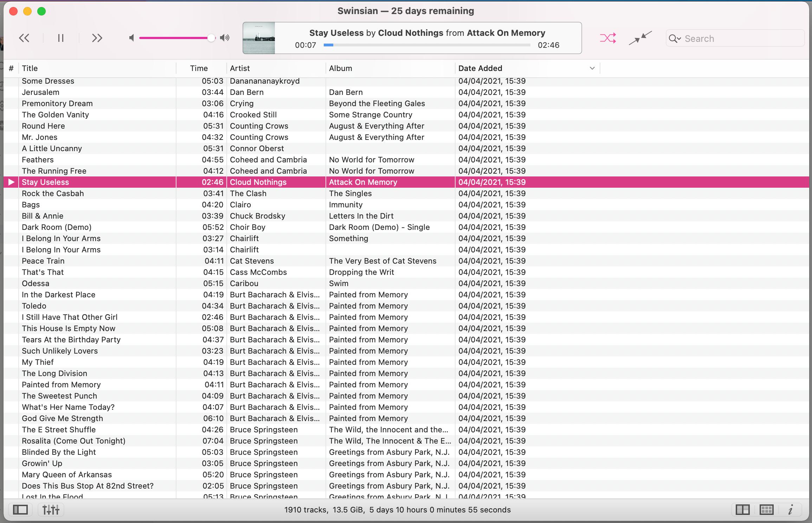The height and width of the screenshot is (523, 812).
Task: Select track Odessa
Action: pyautogui.click(x=406, y=283)
